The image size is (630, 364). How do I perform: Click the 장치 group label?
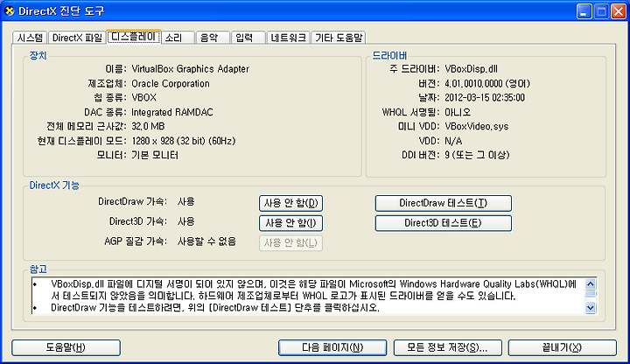click(38, 55)
